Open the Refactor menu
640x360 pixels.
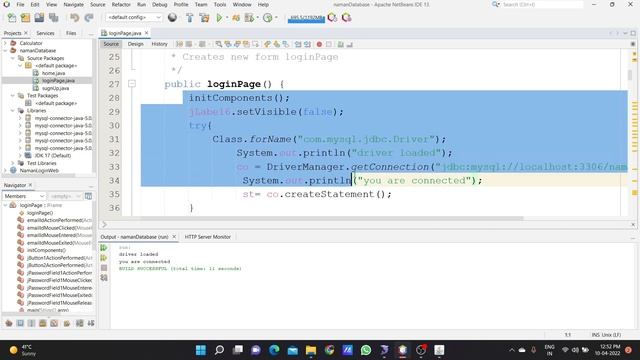[x=121, y=4]
